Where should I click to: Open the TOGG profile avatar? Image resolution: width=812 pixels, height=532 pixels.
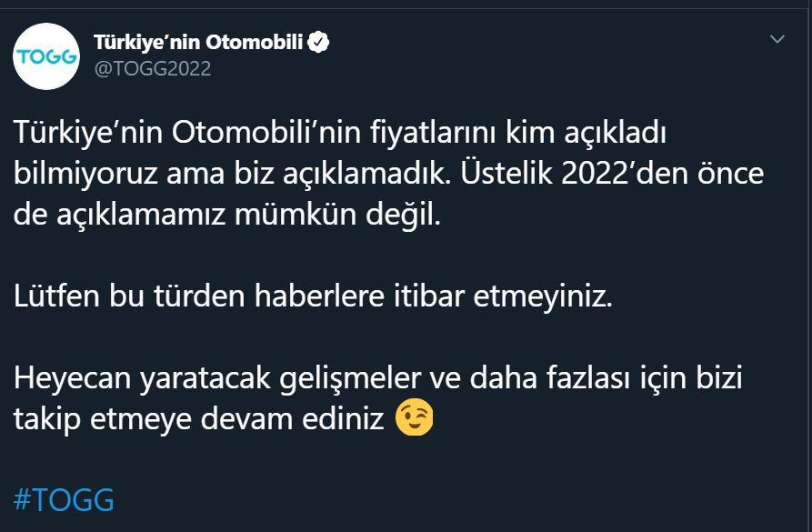point(46,56)
